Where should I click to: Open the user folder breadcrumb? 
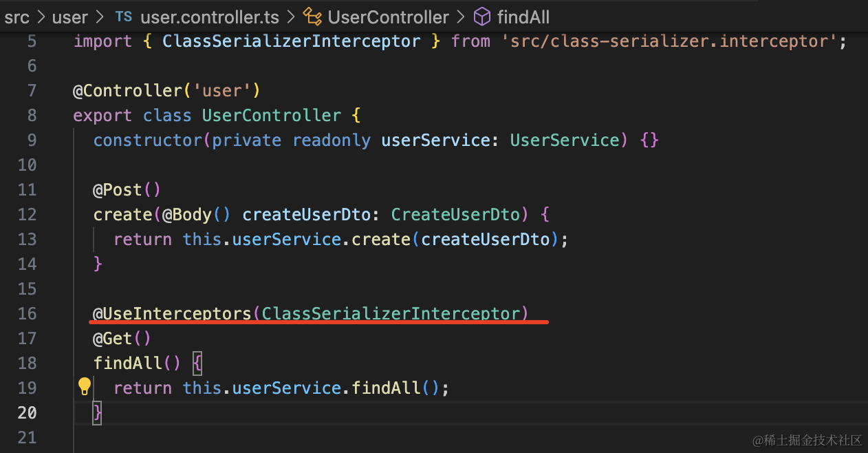(70, 17)
